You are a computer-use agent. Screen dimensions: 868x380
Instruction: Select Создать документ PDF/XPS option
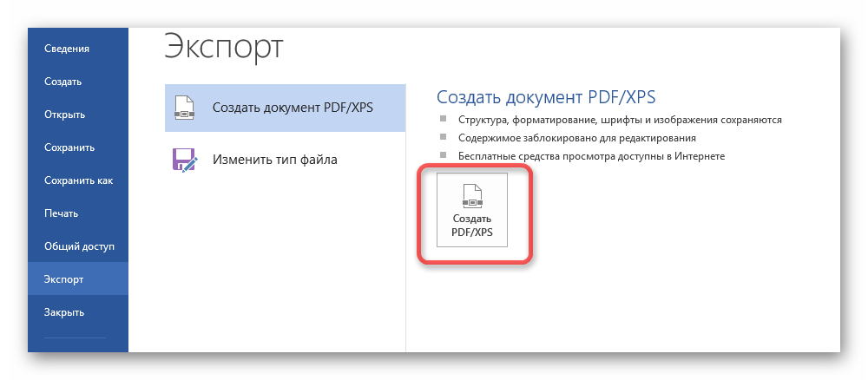[x=285, y=108]
